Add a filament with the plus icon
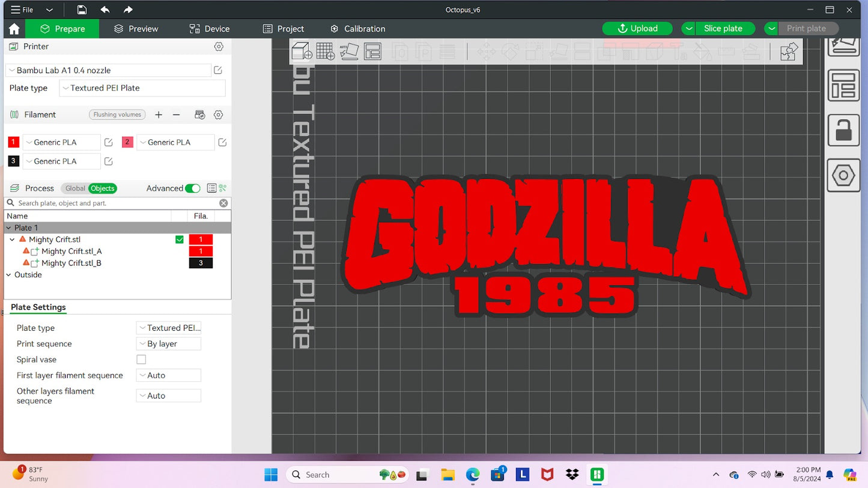The height and width of the screenshot is (488, 868). 159,115
